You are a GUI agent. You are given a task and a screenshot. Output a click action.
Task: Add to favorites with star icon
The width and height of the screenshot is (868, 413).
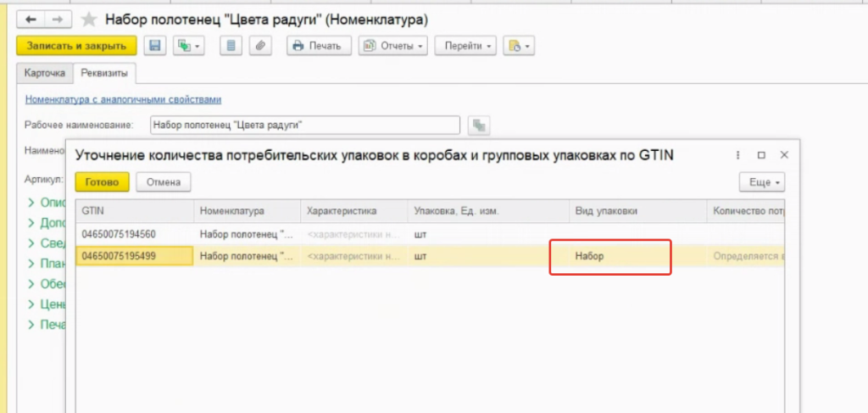[88, 19]
